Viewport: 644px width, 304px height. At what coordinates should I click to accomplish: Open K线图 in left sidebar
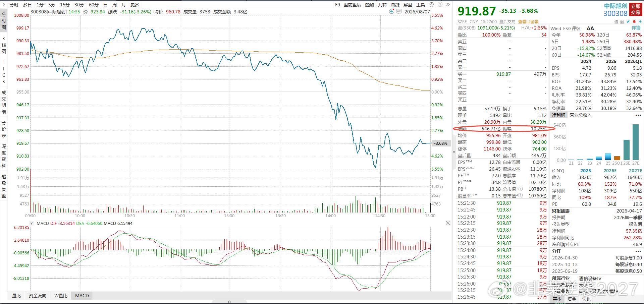point(4,45)
